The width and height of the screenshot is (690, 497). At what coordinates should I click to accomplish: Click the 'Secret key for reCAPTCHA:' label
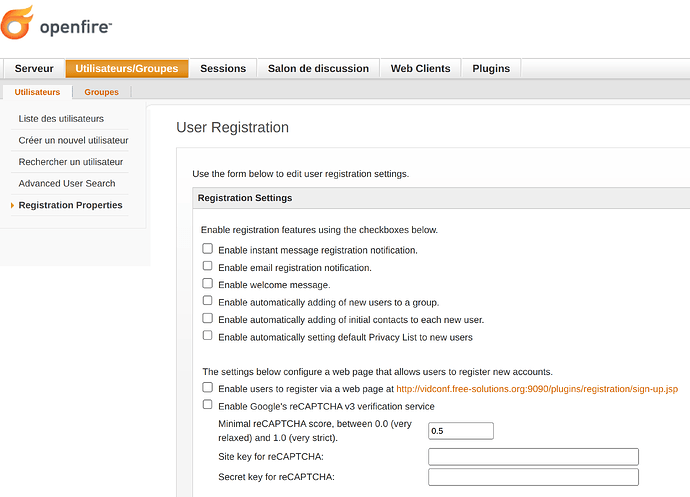[x=276, y=477]
